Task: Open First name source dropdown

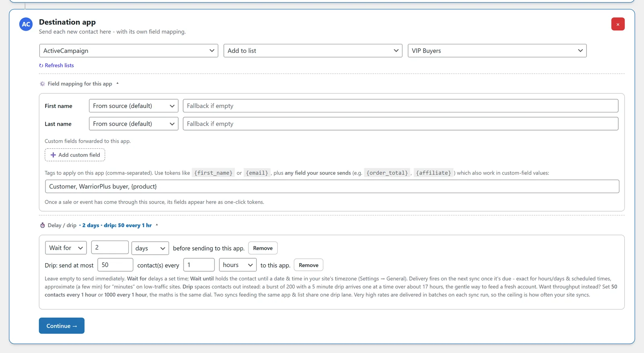Action: (134, 106)
